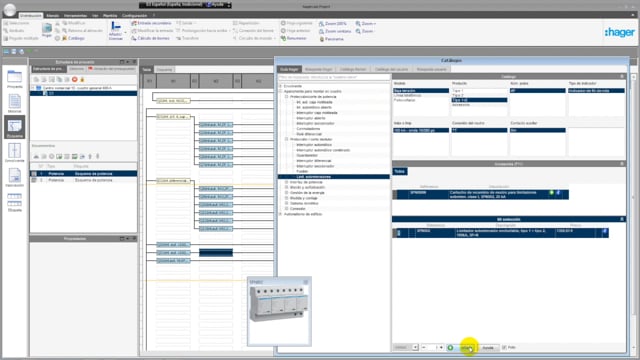Click the Todos filter button
The height and width of the screenshot is (360, 640).
point(400,171)
